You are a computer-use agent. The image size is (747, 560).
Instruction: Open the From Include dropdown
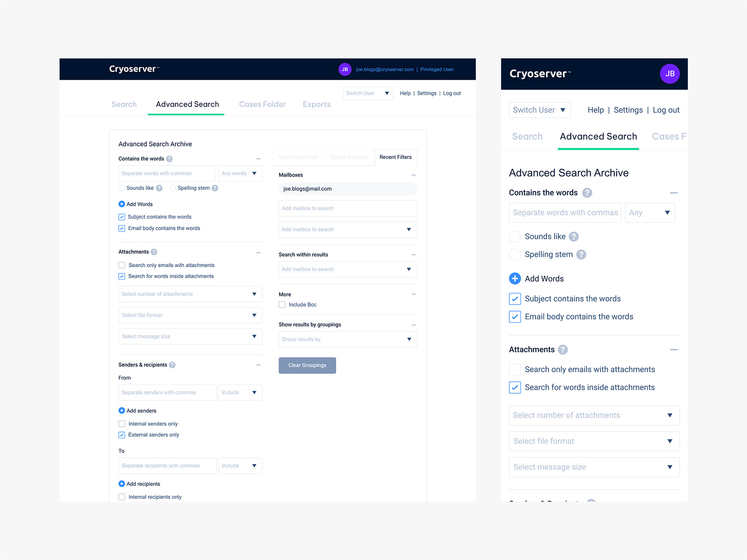[x=240, y=392]
